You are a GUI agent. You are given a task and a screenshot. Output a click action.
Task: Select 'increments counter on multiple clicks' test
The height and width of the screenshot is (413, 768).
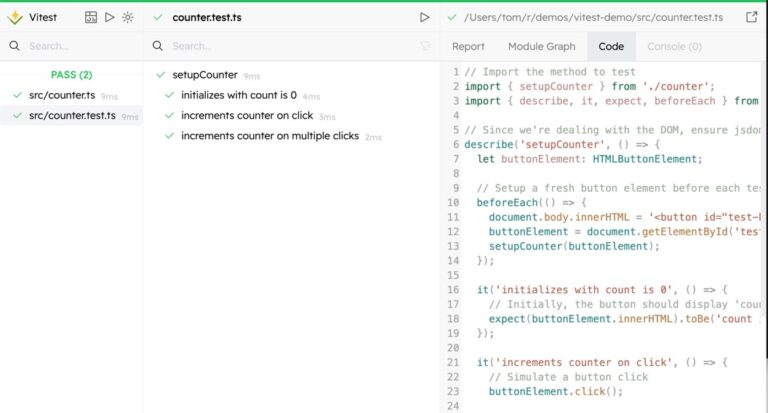coord(270,136)
